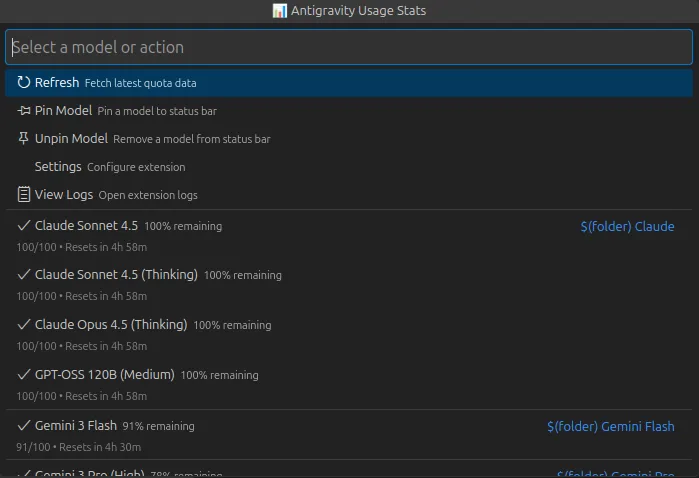Select Claude Opus 4.5 (Thinking) entry

click(349, 334)
